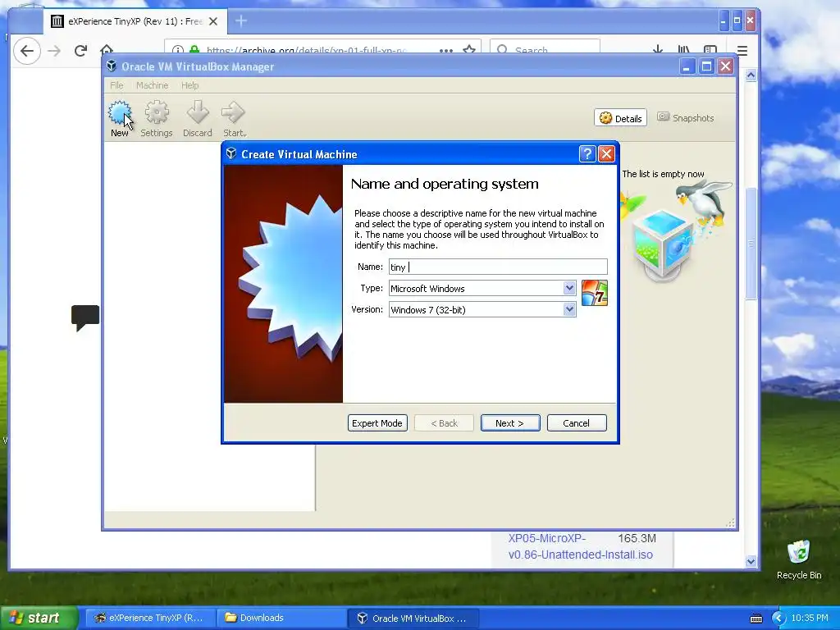840x630 pixels.
Task: Expand the Version dropdown
Action: [x=569, y=309]
